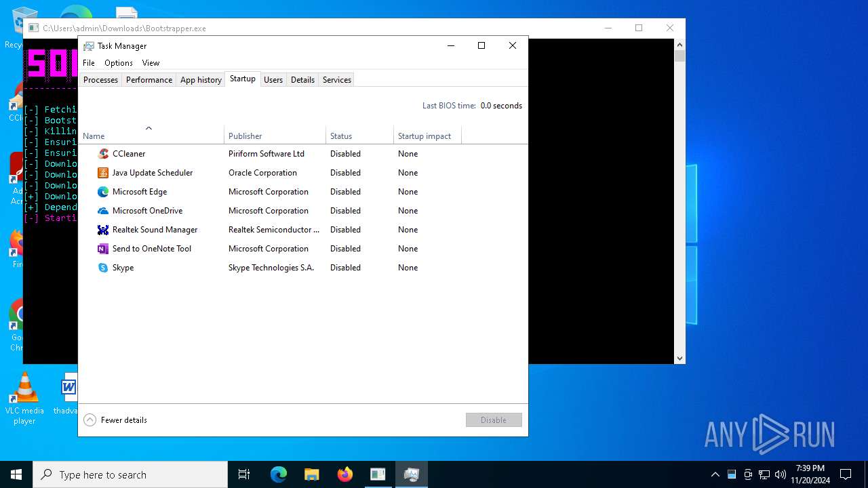Viewport: 868px width, 488px height.
Task: Open Task View from the taskbar
Action: coord(244,474)
